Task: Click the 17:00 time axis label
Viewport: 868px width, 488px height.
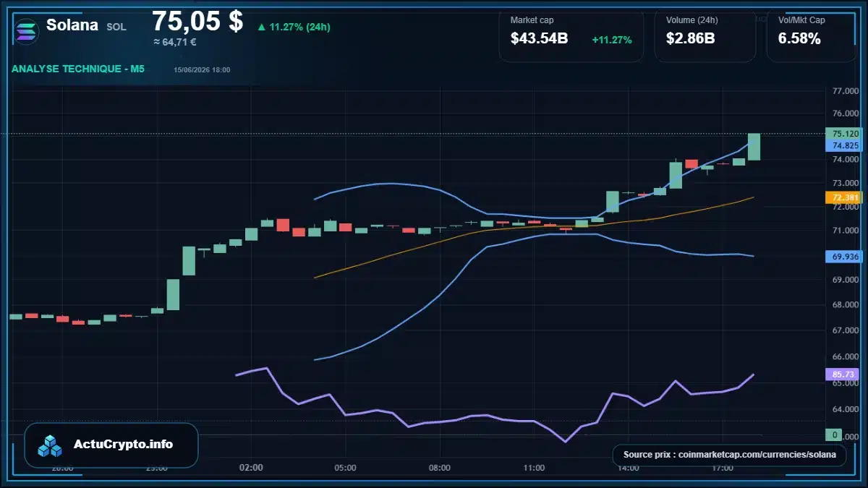Action: pyautogui.click(x=723, y=468)
